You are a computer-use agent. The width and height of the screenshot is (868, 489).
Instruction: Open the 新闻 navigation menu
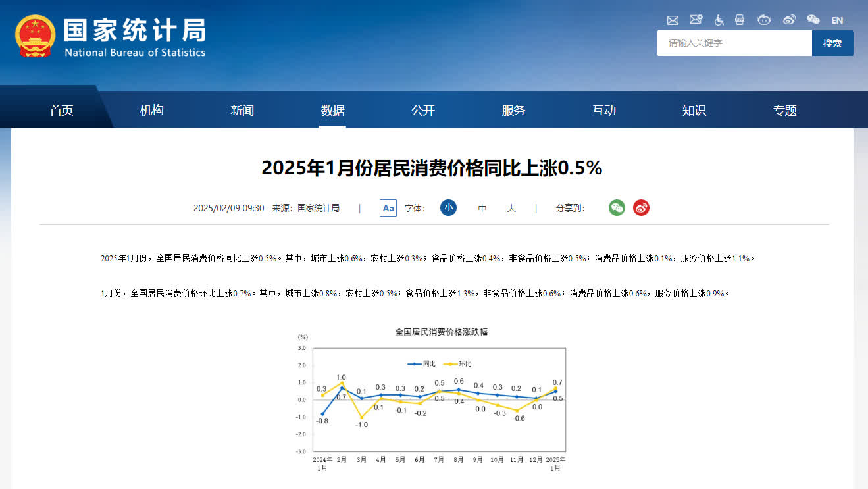coord(242,111)
